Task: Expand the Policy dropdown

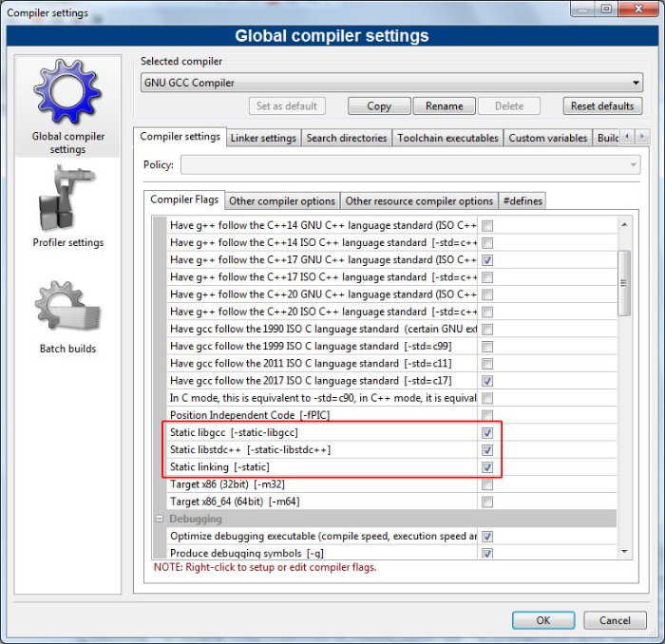Action: pyautogui.click(x=410, y=165)
